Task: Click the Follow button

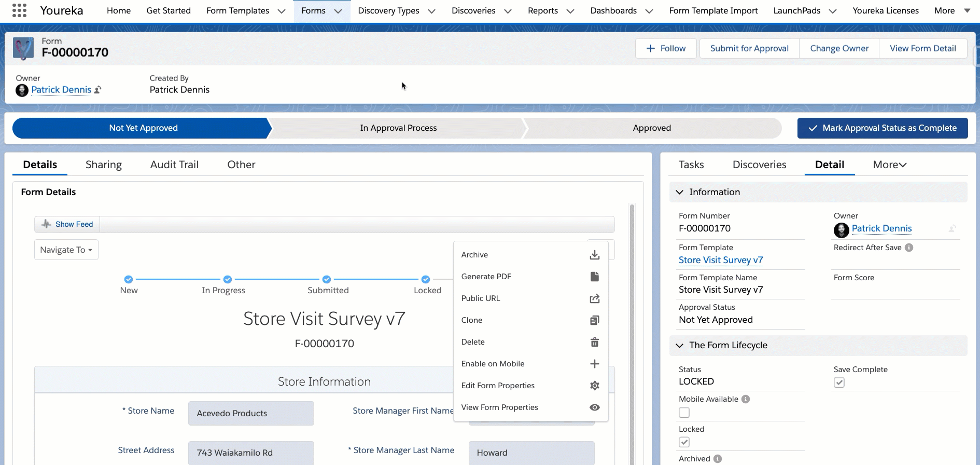Action: (x=666, y=48)
